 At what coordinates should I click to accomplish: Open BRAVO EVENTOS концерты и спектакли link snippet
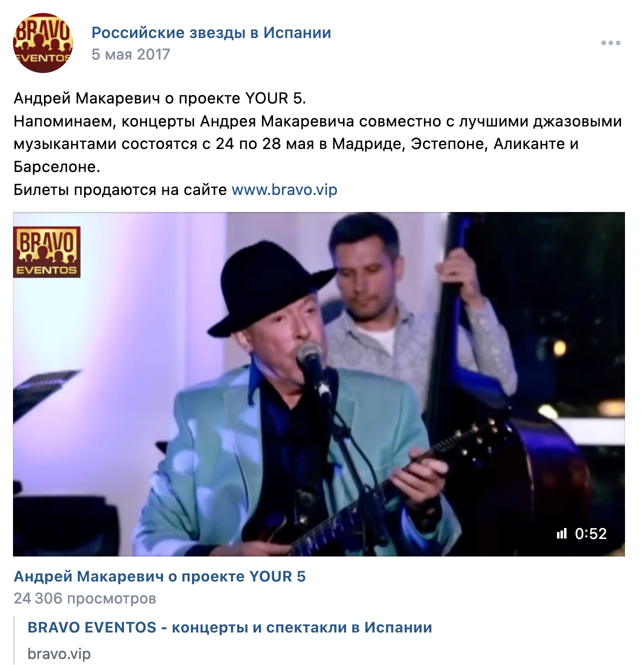click(230, 627)
